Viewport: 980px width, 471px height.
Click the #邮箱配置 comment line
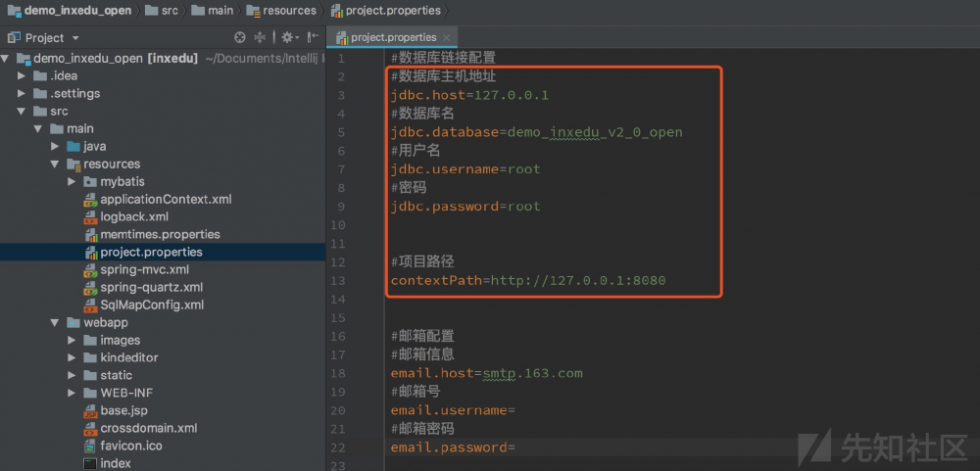(x=422, y=337)
